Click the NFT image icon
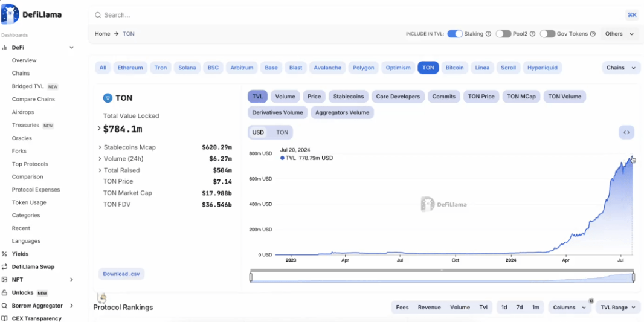Viewport: 644px width, 322px height. 4,280
